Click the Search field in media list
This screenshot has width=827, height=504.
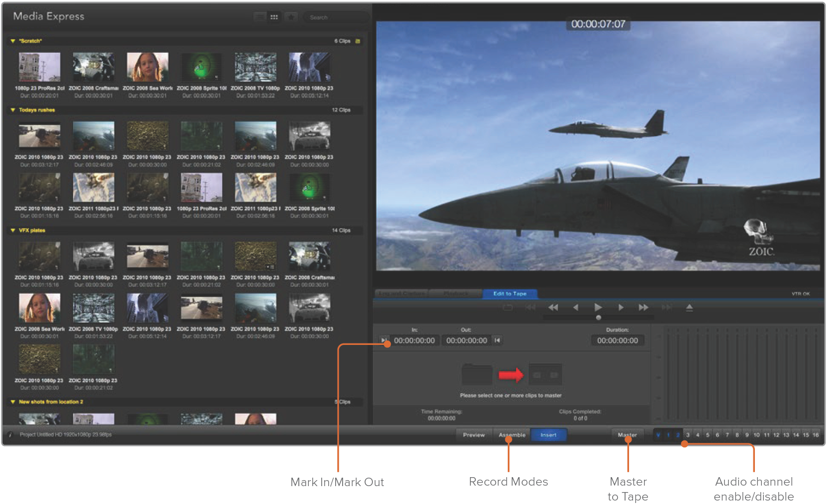[x=336, y=17]
